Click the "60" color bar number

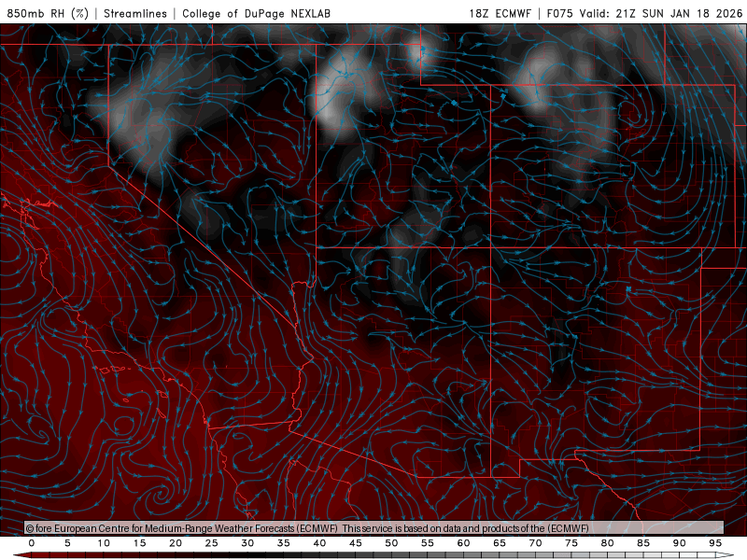[463, 543]
